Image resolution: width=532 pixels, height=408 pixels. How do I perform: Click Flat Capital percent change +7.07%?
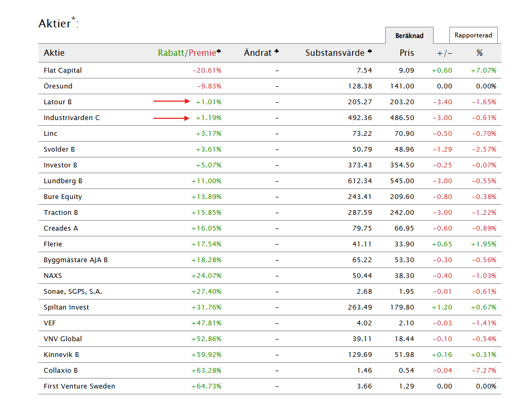tap(483, 70)
